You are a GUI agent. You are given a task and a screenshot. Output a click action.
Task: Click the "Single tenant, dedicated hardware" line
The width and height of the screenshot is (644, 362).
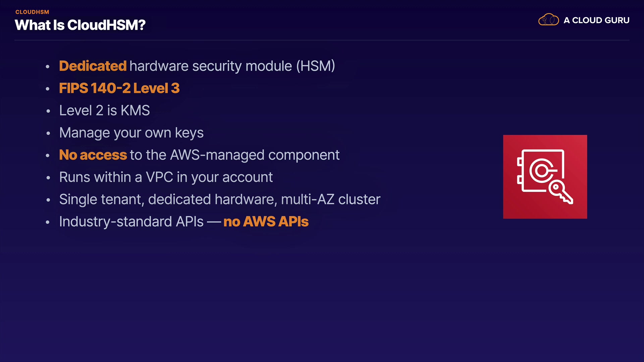pyautogui.click(x=219, y=199)
